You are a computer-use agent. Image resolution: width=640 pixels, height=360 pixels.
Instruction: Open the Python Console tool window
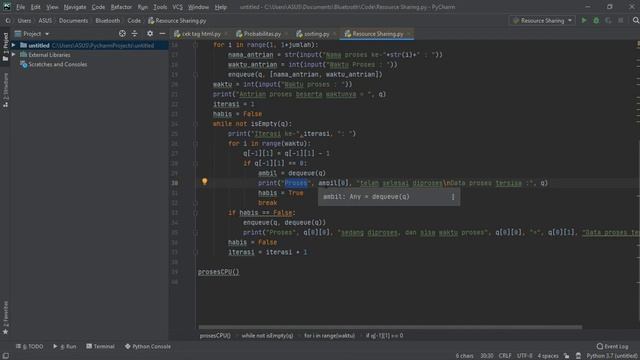[x=148, y=347]
